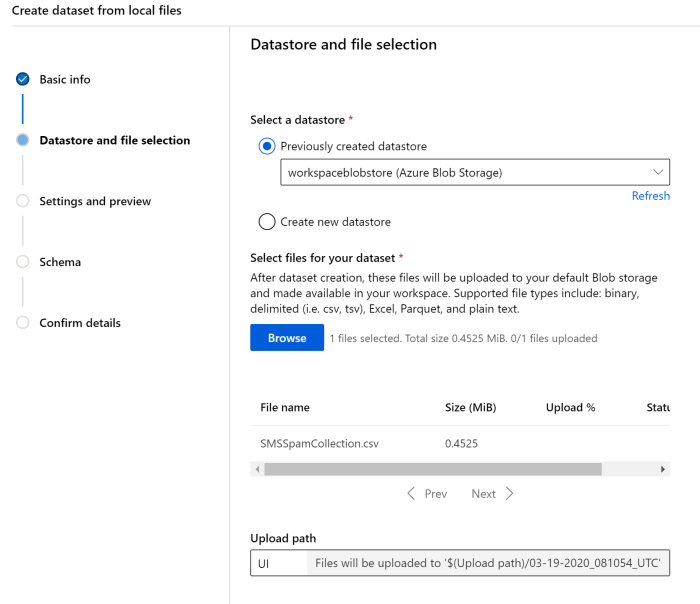700x604 pixels.
Task: Jump to the Schema step label
Action: click(60, 263)
